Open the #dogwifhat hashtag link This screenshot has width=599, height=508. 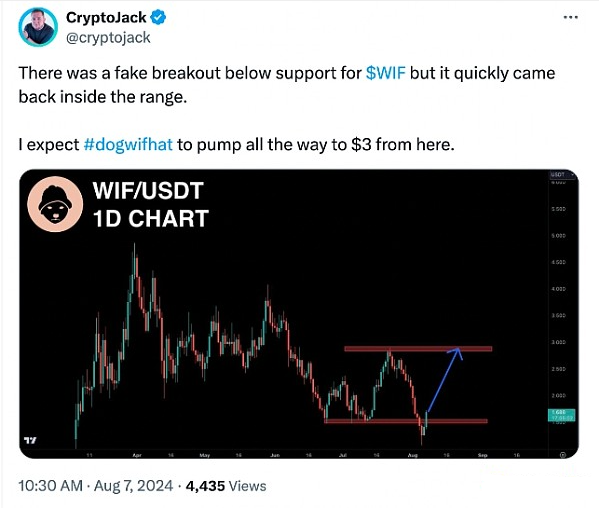point(128,145)
